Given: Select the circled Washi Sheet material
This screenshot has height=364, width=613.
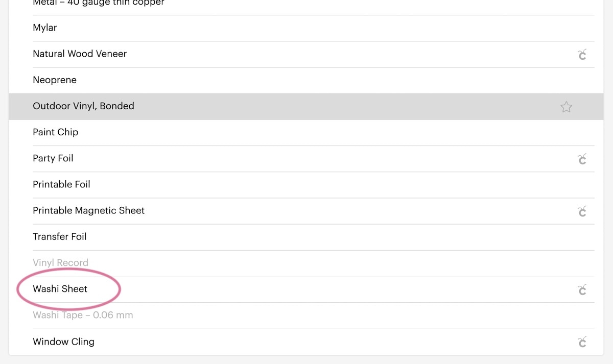Looking at the screenshot, I should [x=301, y=289].
